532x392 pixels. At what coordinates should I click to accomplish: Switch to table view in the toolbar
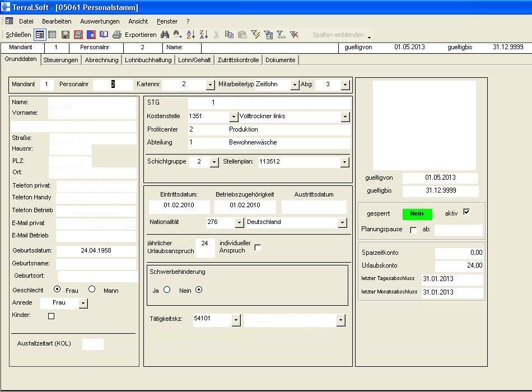[52, 34]
